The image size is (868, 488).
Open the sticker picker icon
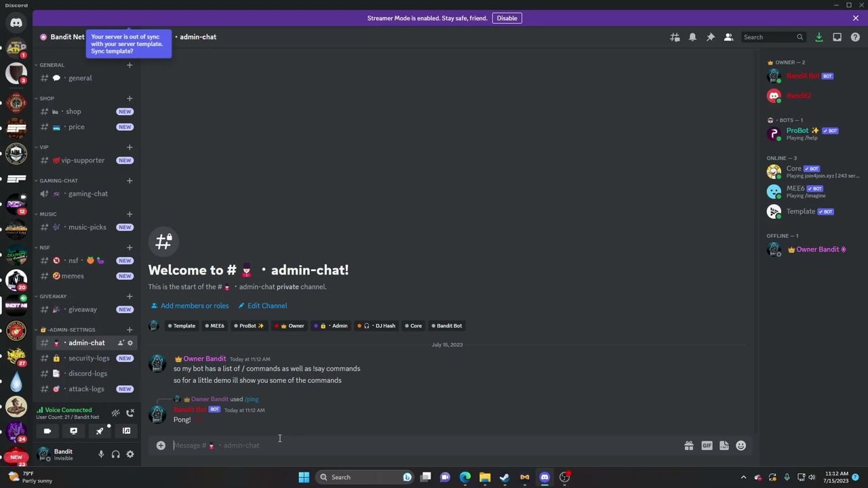[724, 445]
